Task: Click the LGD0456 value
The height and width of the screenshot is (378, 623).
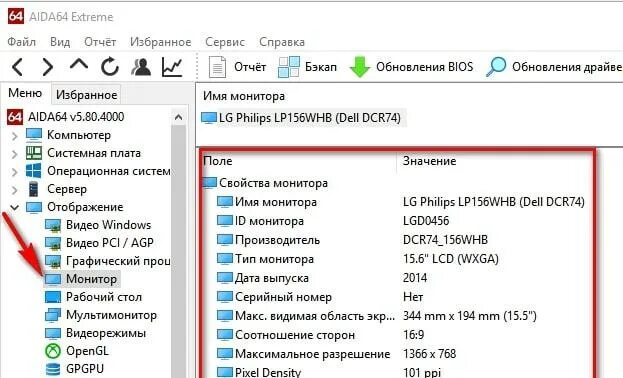Action: [426, 221]
